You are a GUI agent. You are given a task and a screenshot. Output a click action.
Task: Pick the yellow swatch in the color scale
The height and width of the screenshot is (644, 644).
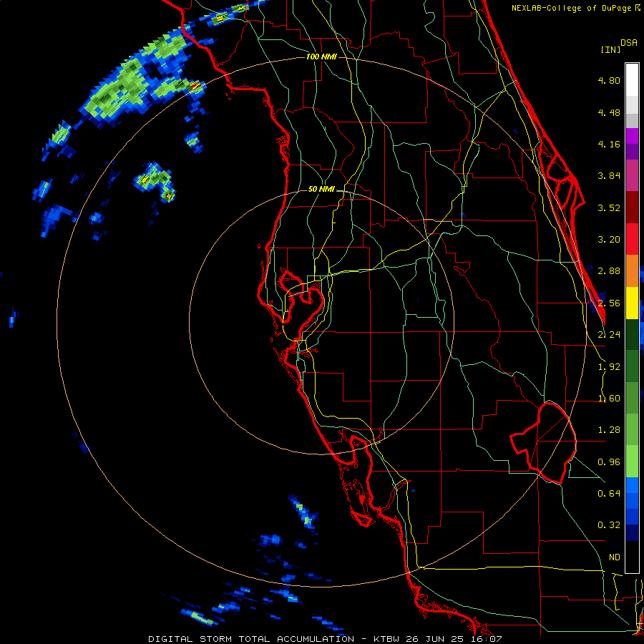(632, 303)
